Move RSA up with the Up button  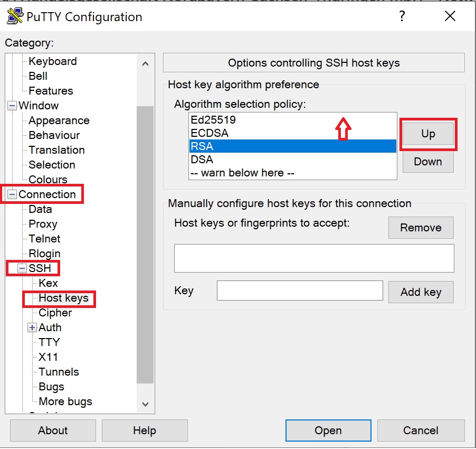(428, 134)
